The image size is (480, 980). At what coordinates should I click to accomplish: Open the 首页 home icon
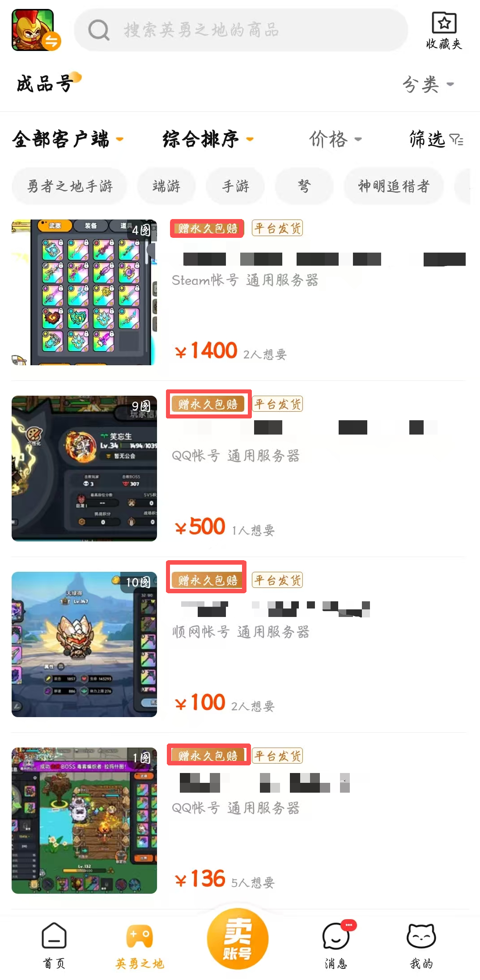coord(54,936)
